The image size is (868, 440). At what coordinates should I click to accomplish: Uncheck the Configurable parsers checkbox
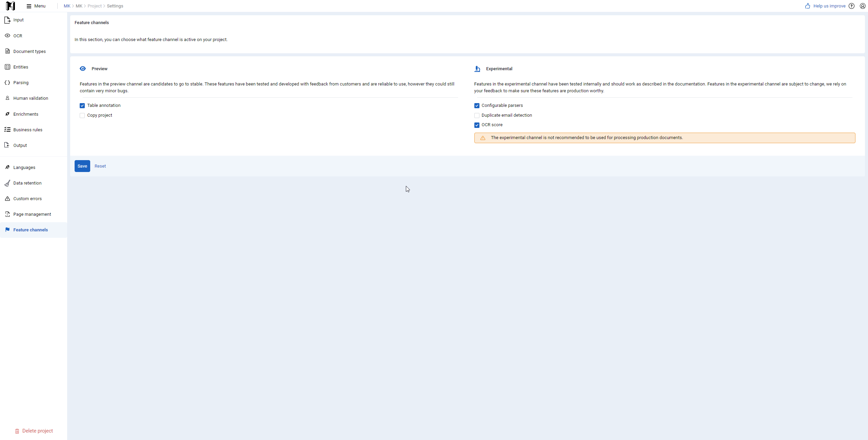(477, 106)
